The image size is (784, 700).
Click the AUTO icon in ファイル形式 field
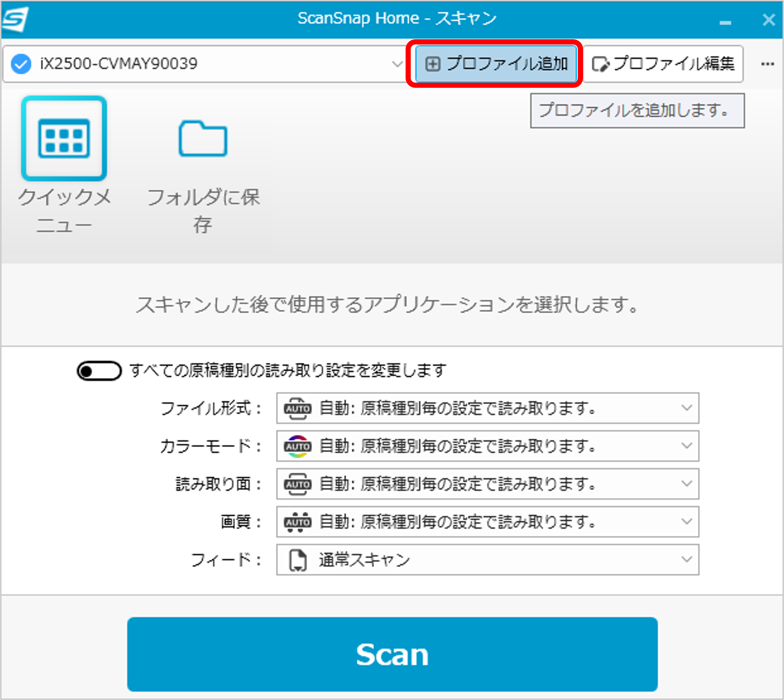(297, 408)
